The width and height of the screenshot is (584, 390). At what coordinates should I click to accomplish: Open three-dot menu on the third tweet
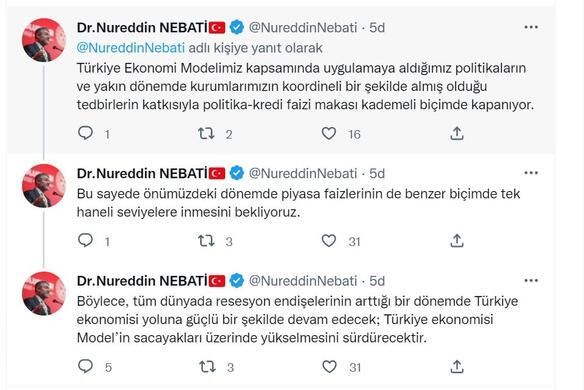(x=531, y=280)
